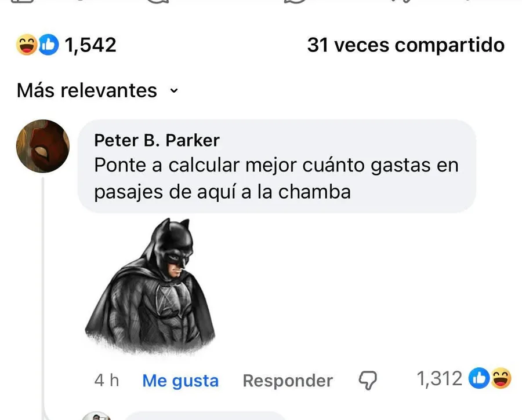Open the Batman sticker in the comment
The image size is (522, 420).
click(150, 286)
